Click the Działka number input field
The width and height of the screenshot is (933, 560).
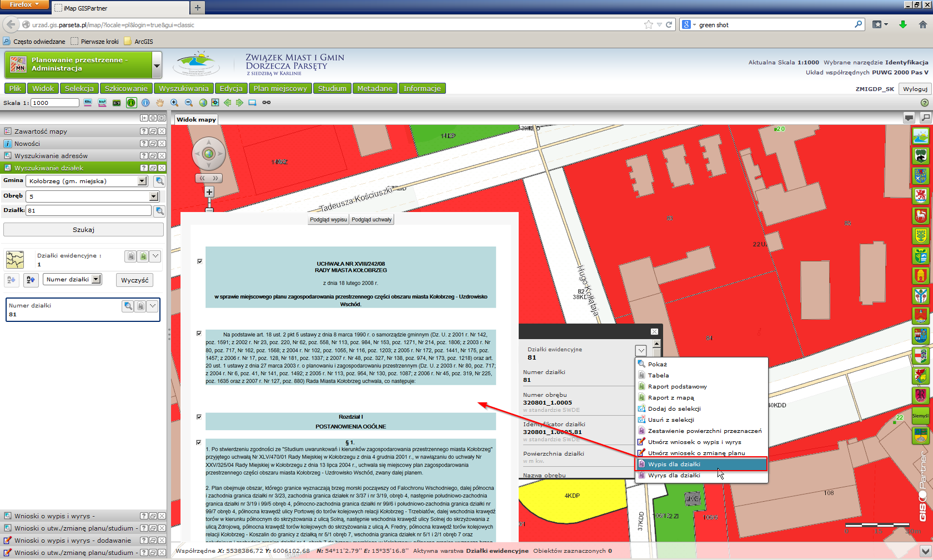(x=89, y=211)
